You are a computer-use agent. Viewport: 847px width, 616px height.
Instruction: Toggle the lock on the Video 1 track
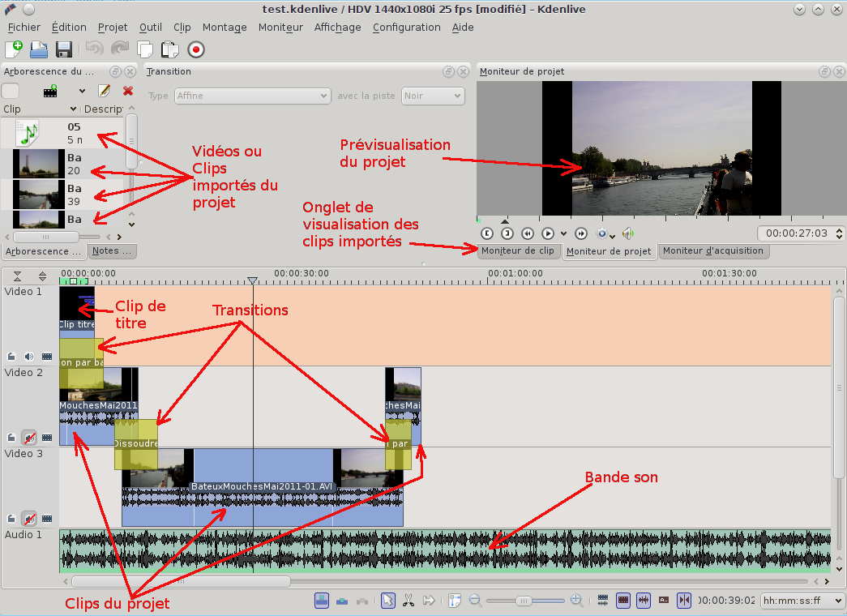11,356
